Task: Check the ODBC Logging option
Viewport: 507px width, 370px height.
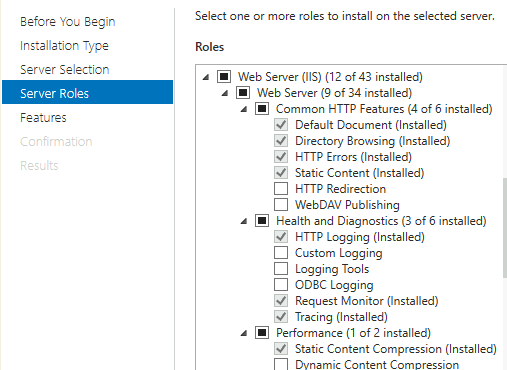Action: [x=281, y=285]
